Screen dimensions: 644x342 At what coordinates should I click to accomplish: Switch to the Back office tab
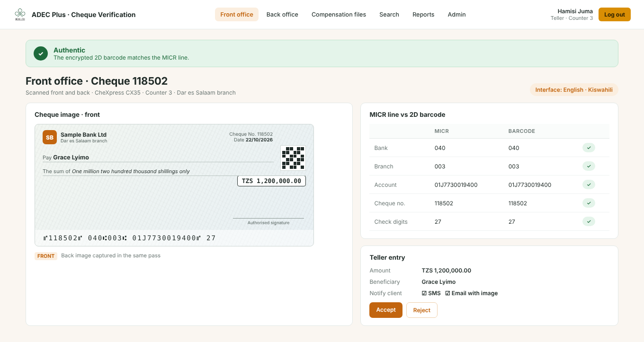[x=282, y=15]
